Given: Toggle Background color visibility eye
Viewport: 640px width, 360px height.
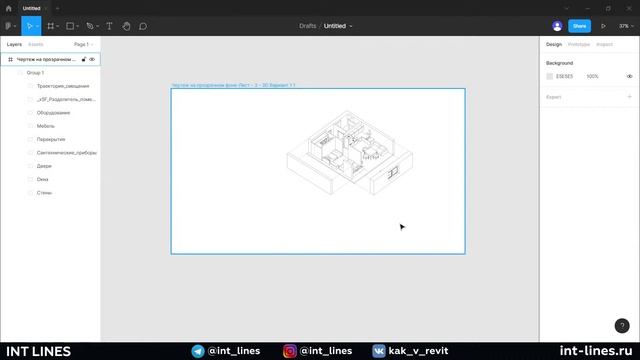Looking at the screenshot, I should 629,76.
